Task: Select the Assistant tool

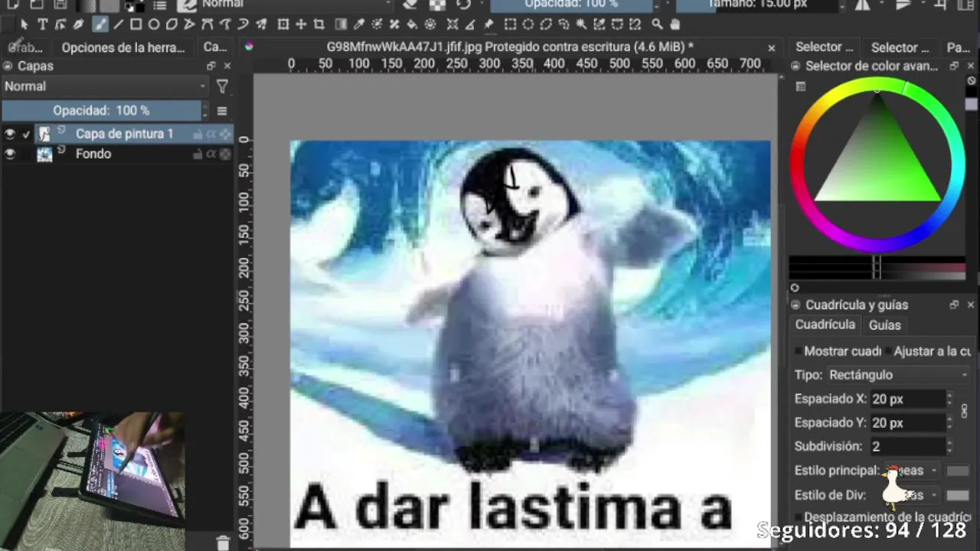Action: (452, 24)
